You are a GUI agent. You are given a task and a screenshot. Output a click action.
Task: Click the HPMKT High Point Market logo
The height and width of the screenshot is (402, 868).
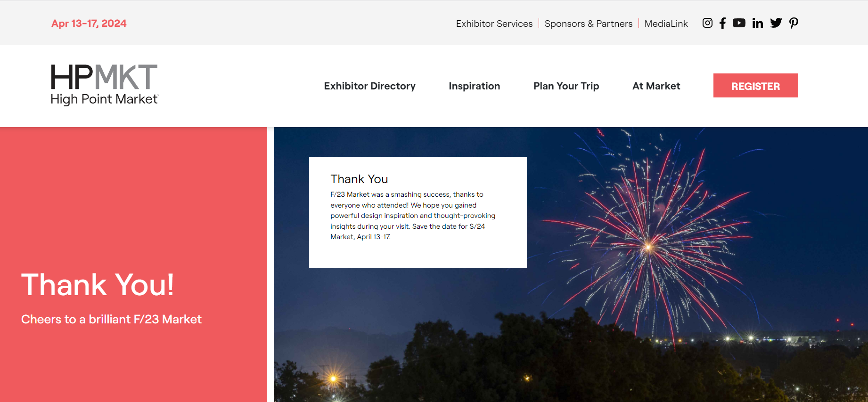click(x=104, y=85)
